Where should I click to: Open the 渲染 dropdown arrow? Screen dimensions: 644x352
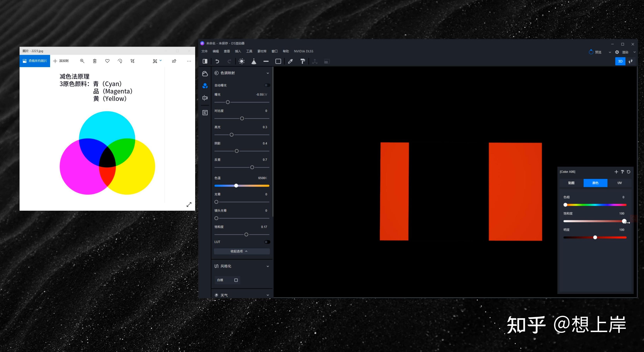click(x=634, y=52)
